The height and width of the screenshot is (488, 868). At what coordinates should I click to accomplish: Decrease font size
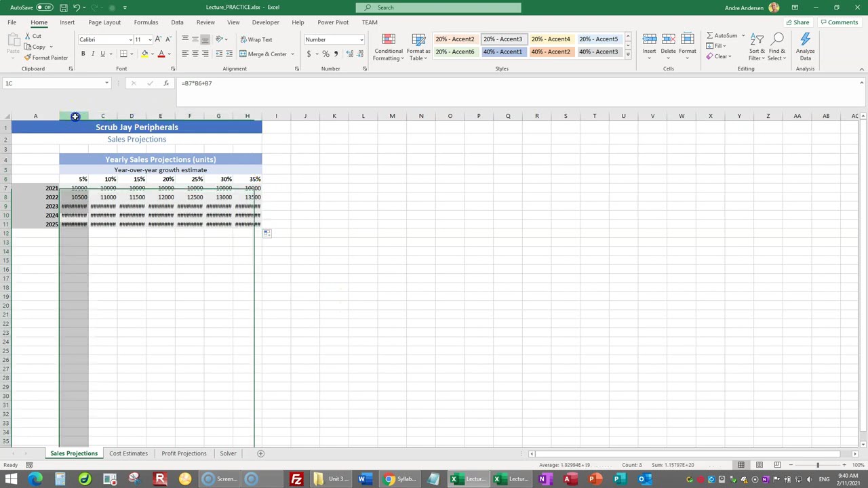click(x=168, y=39)
